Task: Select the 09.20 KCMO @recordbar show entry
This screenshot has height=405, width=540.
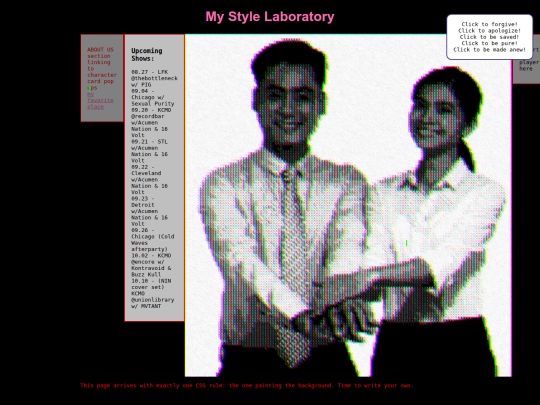Action: (x=151, y=123)
